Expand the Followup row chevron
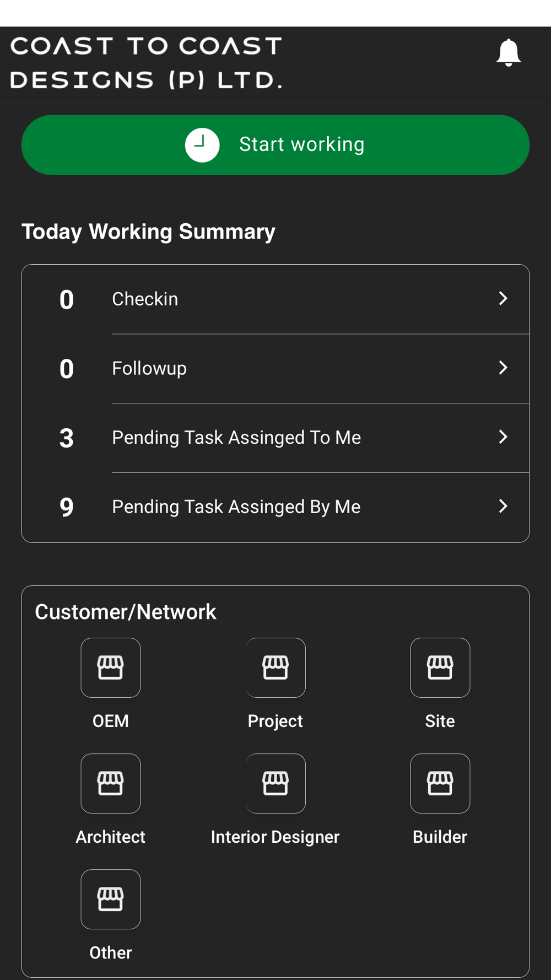 point(503,368)
